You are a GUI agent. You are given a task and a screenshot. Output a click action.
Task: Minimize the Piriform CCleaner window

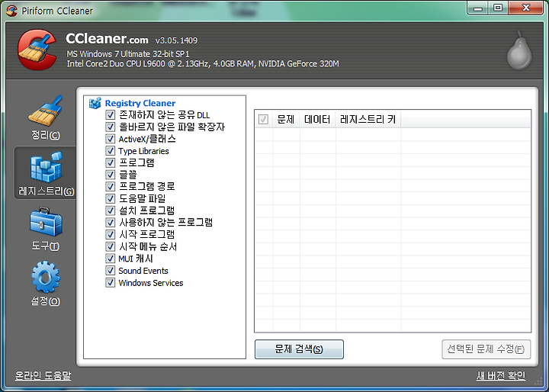pos(478,8)
